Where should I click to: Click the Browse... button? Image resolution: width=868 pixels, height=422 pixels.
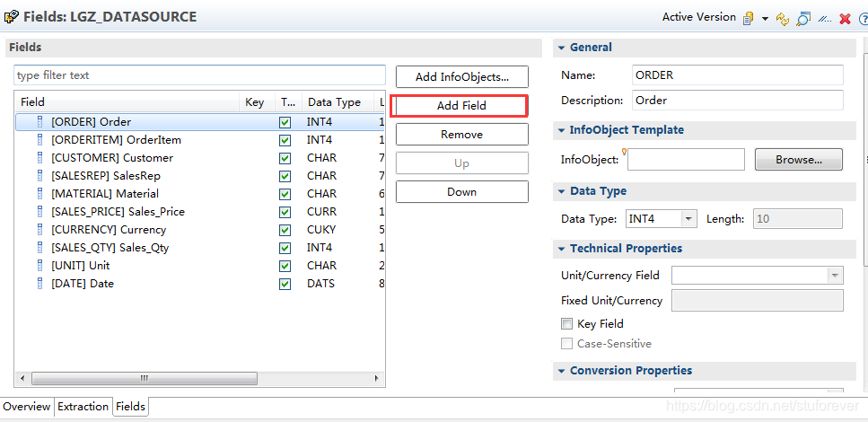pyautogui.click(x=799, y=160)
